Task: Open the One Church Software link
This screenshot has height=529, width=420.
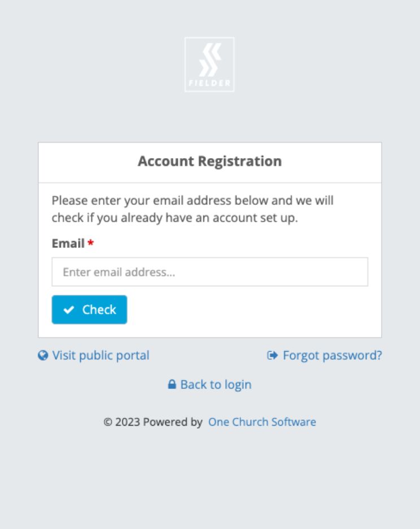Action: (x=262, y=422)
